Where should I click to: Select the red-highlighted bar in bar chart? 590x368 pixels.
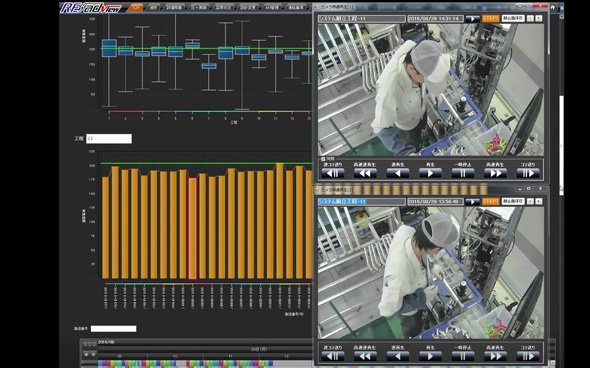click(x=192, y=228)
